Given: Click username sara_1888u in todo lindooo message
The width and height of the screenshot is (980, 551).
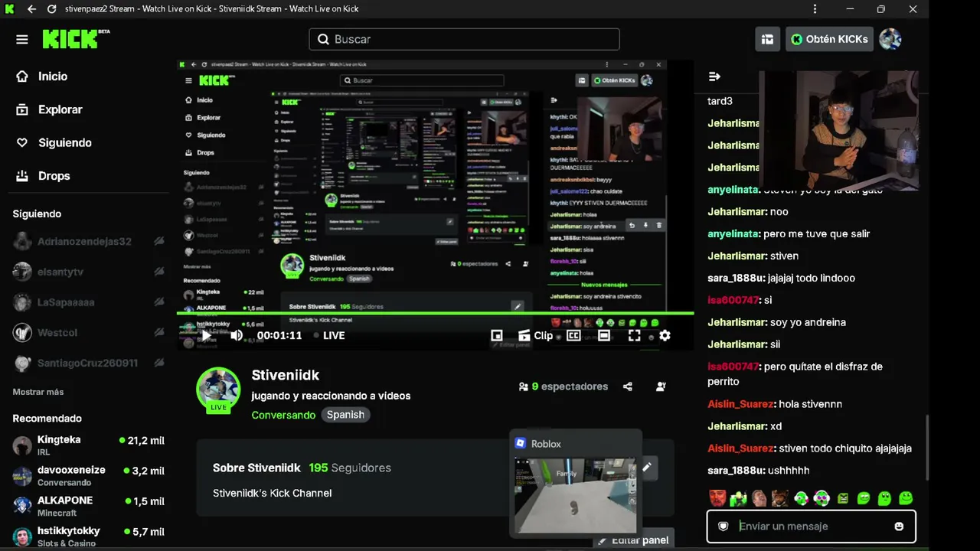Looking at the screenshot, I should click(737, 278).
